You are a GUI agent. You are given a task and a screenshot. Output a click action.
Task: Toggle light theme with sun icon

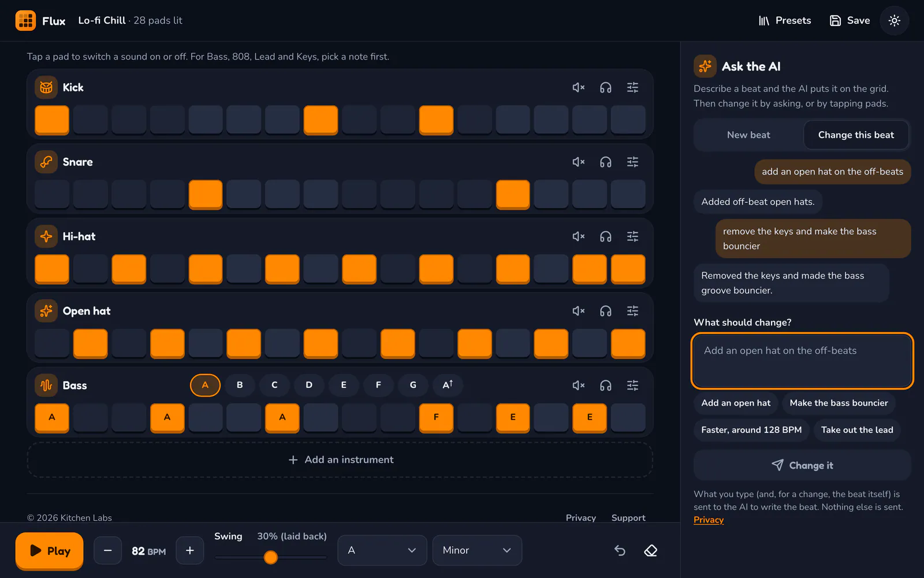[x=895, y=21]
